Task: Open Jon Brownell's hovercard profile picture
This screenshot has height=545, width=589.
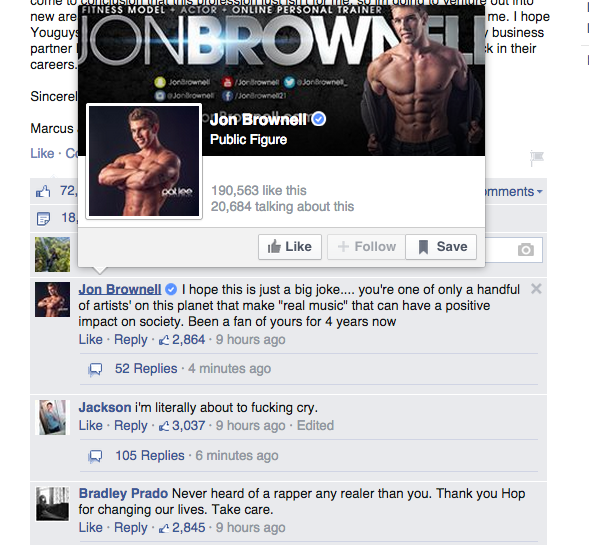Action: 144,161
